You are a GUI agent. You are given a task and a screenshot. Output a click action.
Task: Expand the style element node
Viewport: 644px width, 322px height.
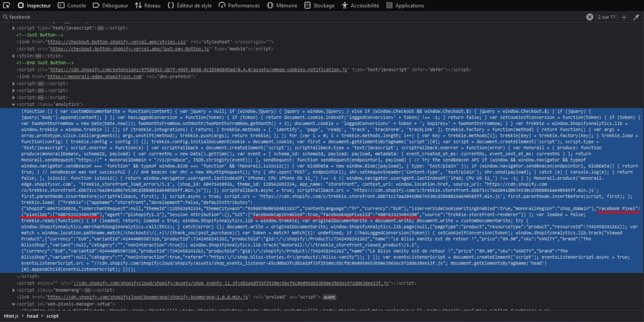coord(14,55)
